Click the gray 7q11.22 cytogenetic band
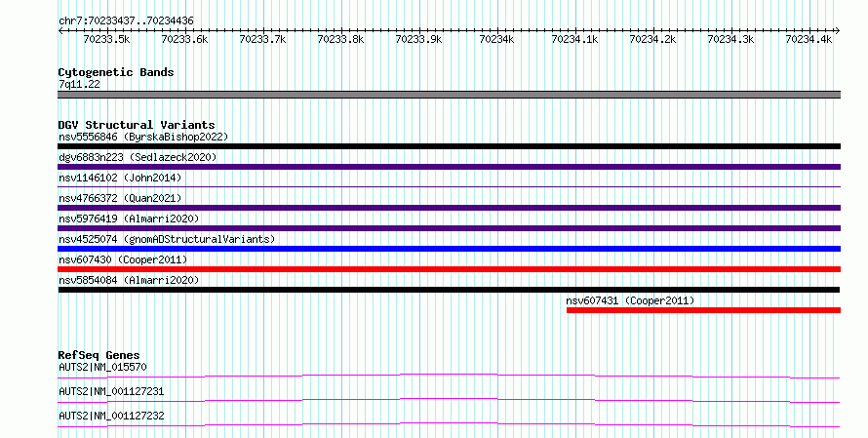 [x=449, y=95]
